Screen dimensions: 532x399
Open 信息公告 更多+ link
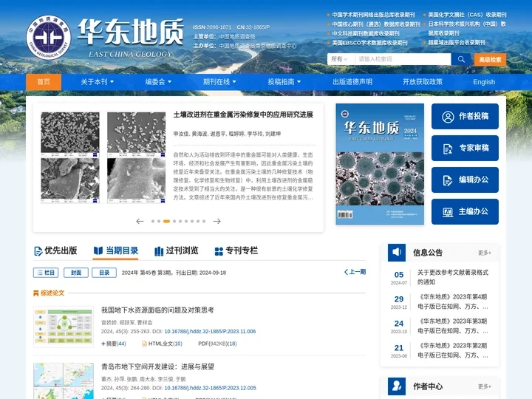pyautogui.click(x=485, y=253)
